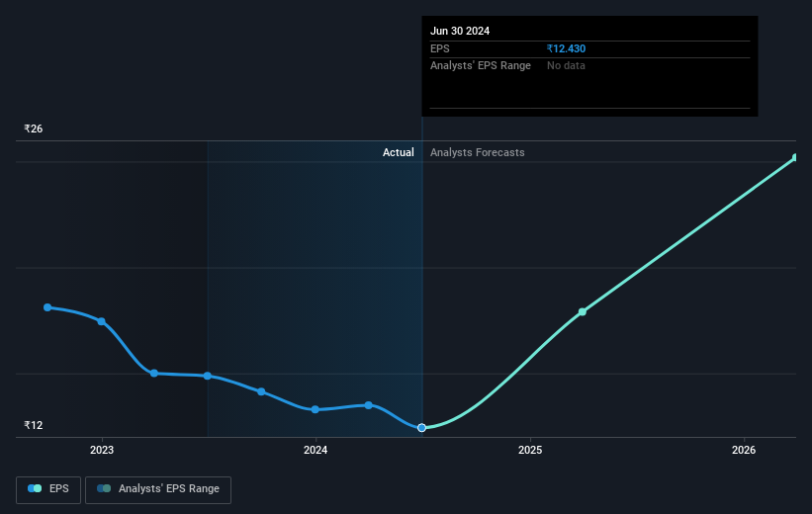This screenshot has width=812, height=514.
Task: Click the forecast data point at 2026
Action: point(795,157)
